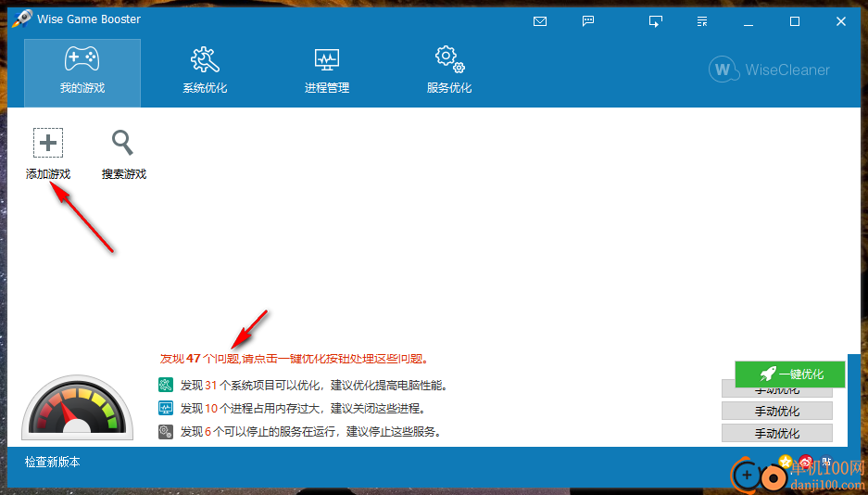This screenshot has height=495, width=868.
Task: Click the system optimization wrench icon in list
Action: tap(166, 385)
